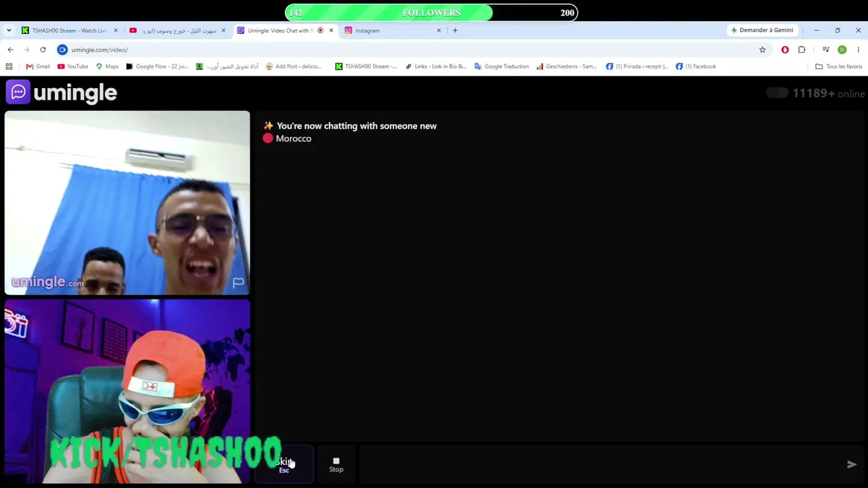
Task: Click the Demander à Gemini button
Action: [x=762, y=30]
